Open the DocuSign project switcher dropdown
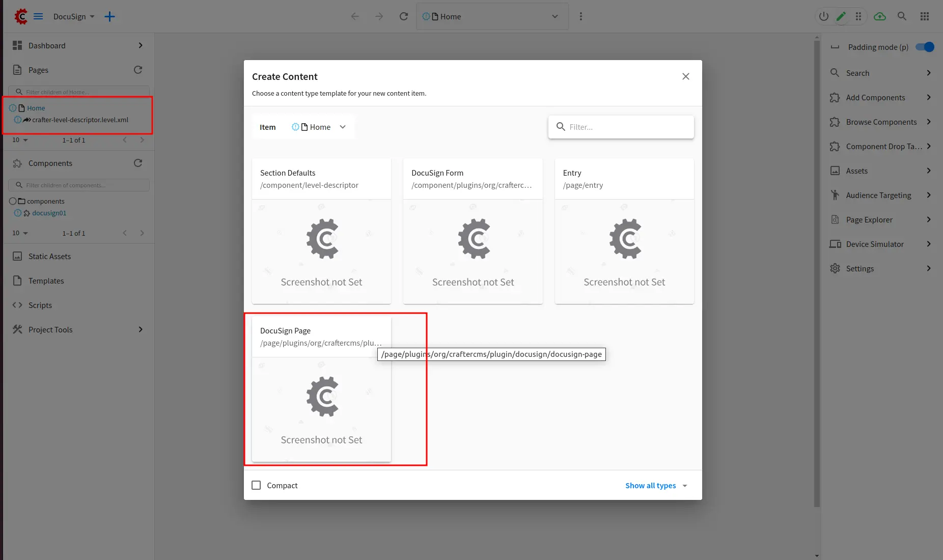This screenshot has height=560, width=943. [74, 16]
